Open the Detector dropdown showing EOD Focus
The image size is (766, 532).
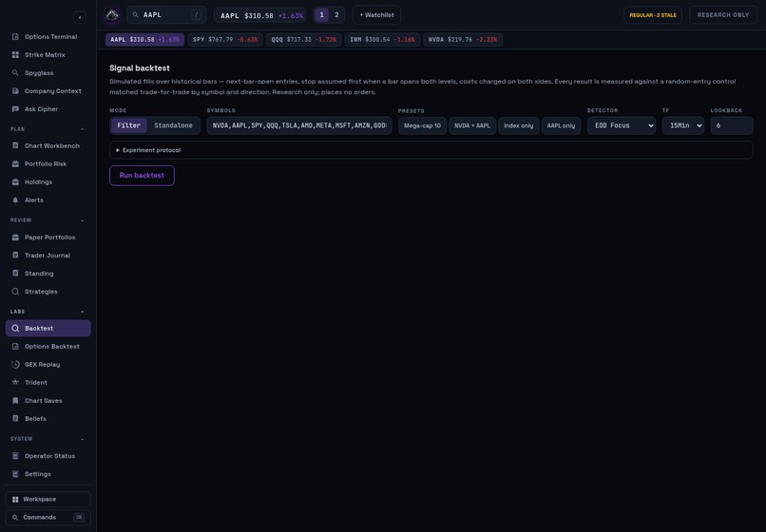(622, 125)
